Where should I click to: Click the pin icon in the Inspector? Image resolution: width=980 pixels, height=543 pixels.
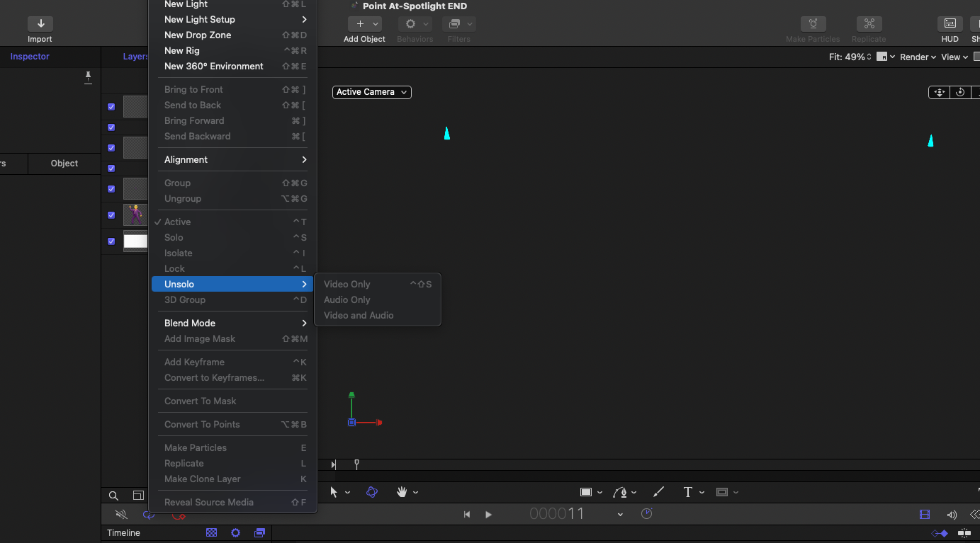88,77
